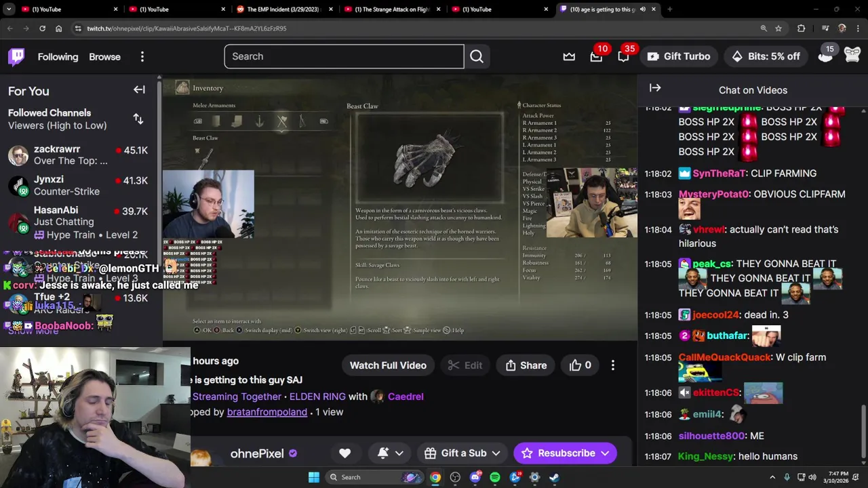The image size is (868, 488).
Task: Toggle system volume speaker in tray
Action: (x=812, y=477)
